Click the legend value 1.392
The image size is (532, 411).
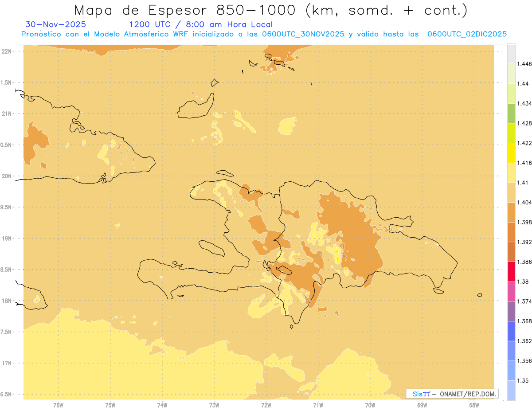(x=524, y=242)
